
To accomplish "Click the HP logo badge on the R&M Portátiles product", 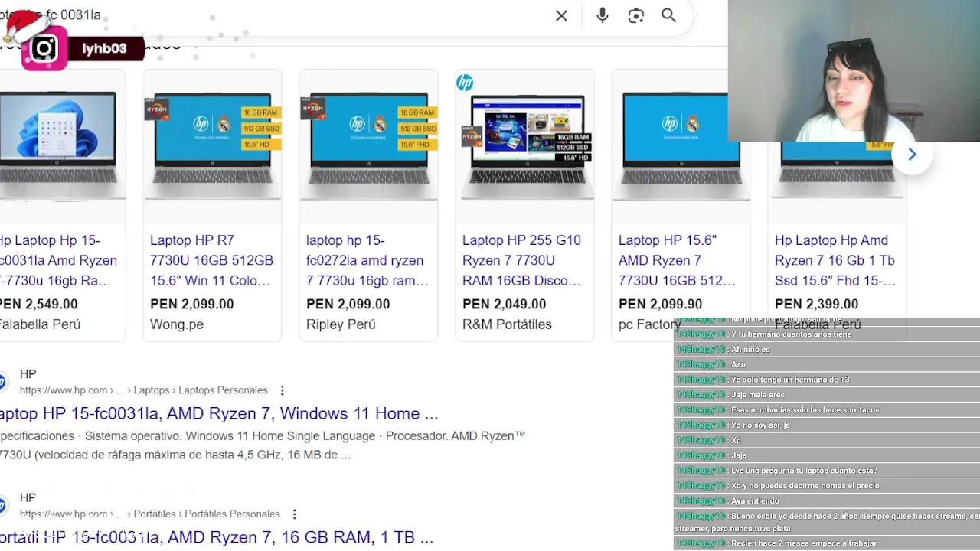I will pos(465,83).
